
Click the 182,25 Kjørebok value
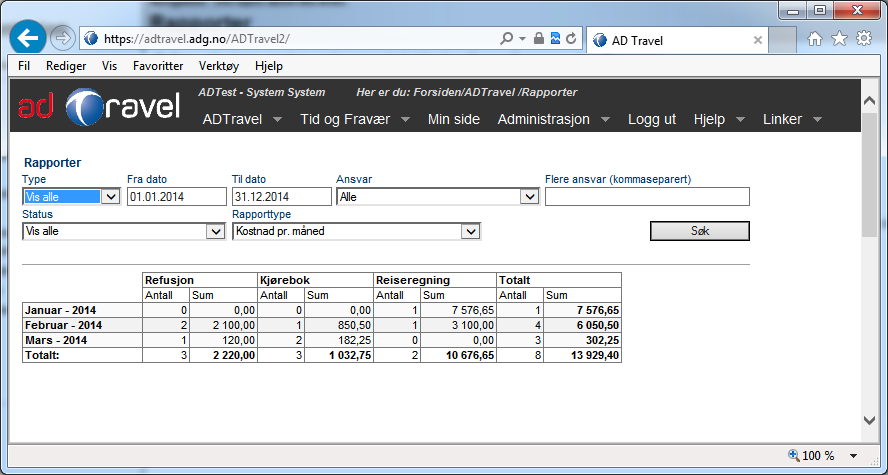tap(355, 340)
